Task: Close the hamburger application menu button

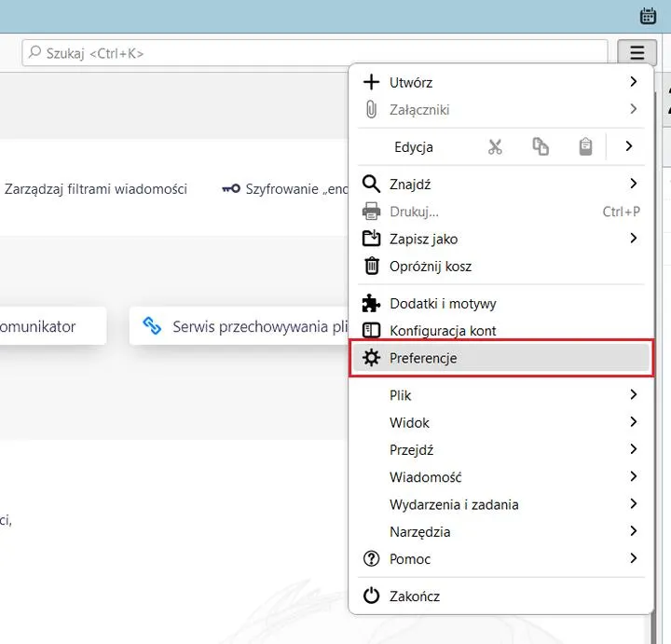Action: (637, 52)
